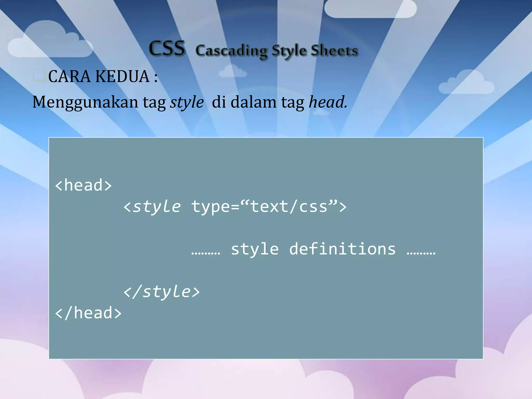Screen dimensions: 532x399
Task: Click the 'style definitions' placeholder line
Action: [x=313, y=249]
